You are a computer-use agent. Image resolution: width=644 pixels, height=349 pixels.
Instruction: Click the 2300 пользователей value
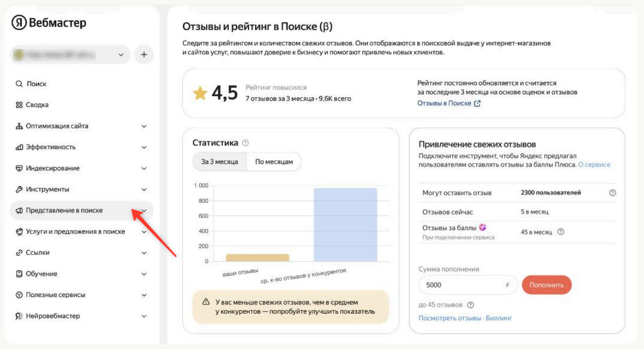551,193
